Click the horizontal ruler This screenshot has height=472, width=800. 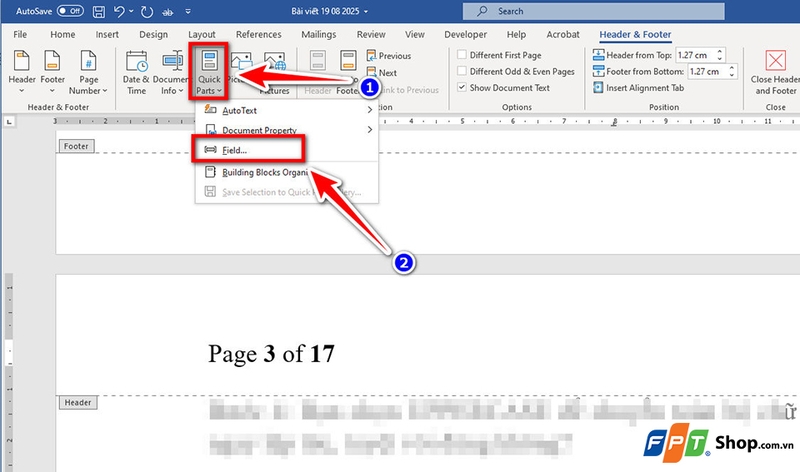click(426, 121)
